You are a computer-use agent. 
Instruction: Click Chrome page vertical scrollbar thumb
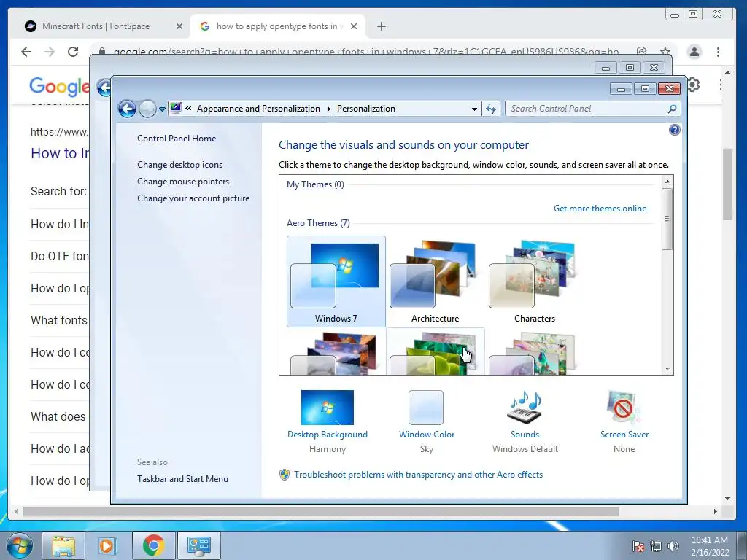727,184
